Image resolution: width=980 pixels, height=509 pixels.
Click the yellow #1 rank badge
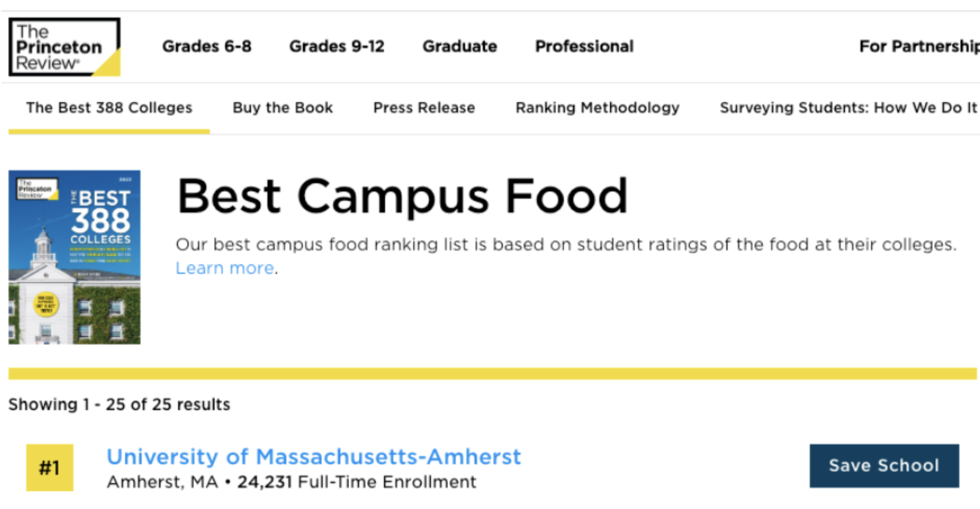tap(49, 468)
